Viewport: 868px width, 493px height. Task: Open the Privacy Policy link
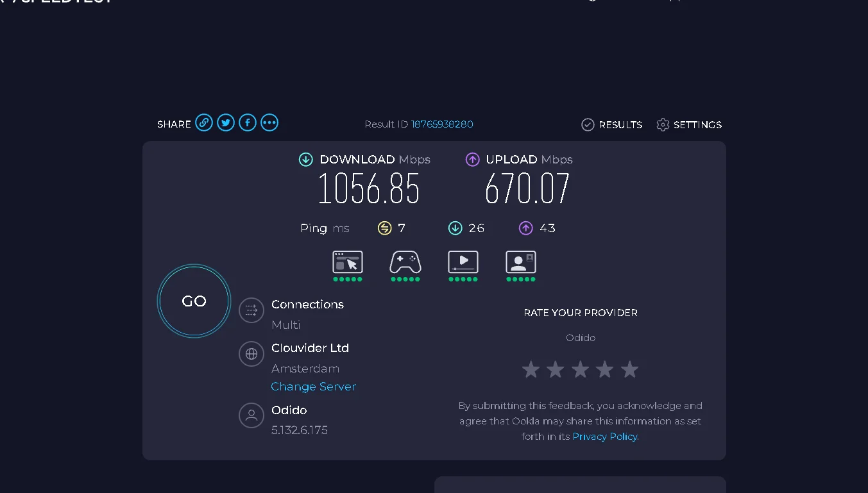605,437
